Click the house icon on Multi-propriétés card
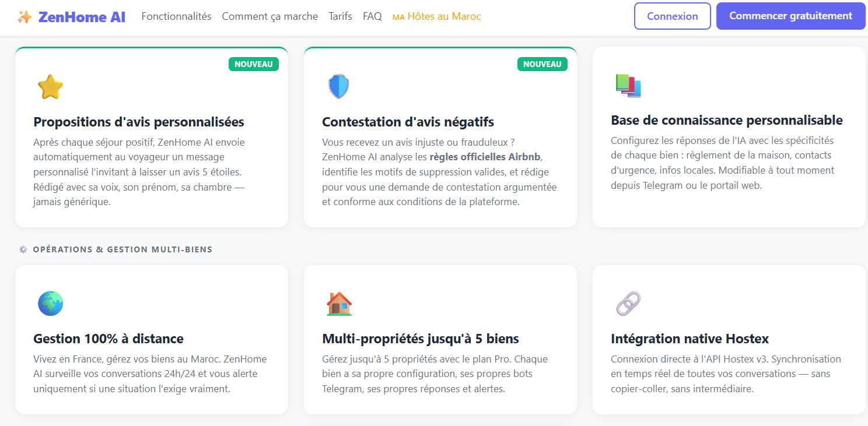Viewport: 868px width, 426px height. (x=339, y=303)
